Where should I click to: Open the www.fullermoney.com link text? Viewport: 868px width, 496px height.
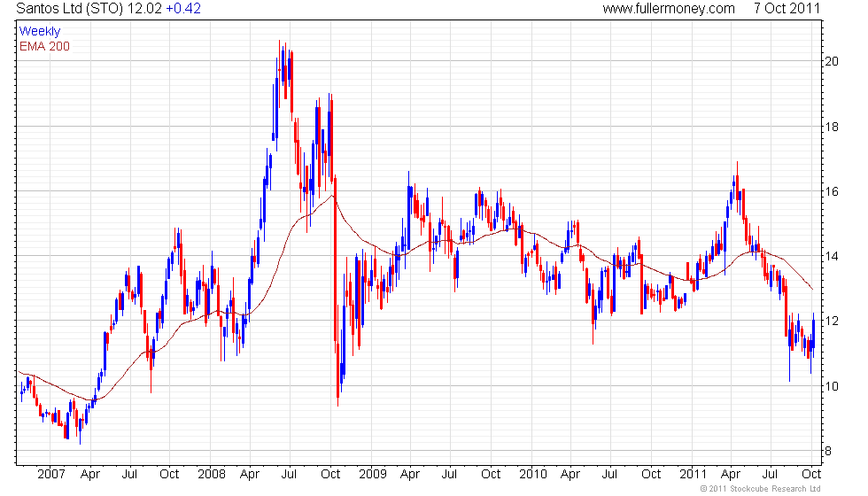click(669, 9)
